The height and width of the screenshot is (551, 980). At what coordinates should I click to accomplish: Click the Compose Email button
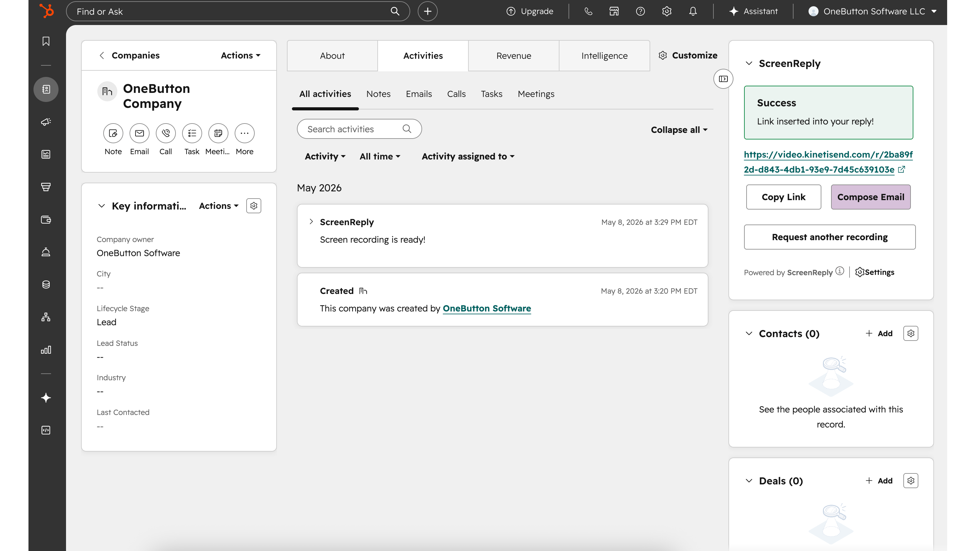pos(870,197)
